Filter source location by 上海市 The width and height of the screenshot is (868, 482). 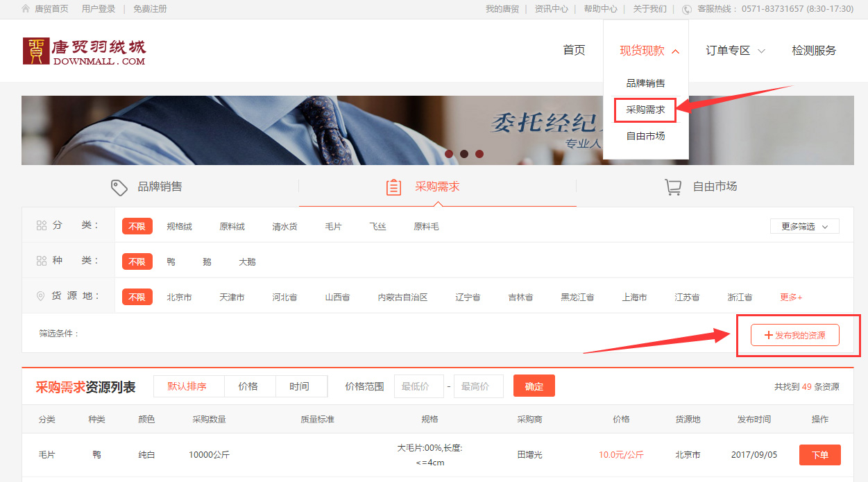(634, 297)
